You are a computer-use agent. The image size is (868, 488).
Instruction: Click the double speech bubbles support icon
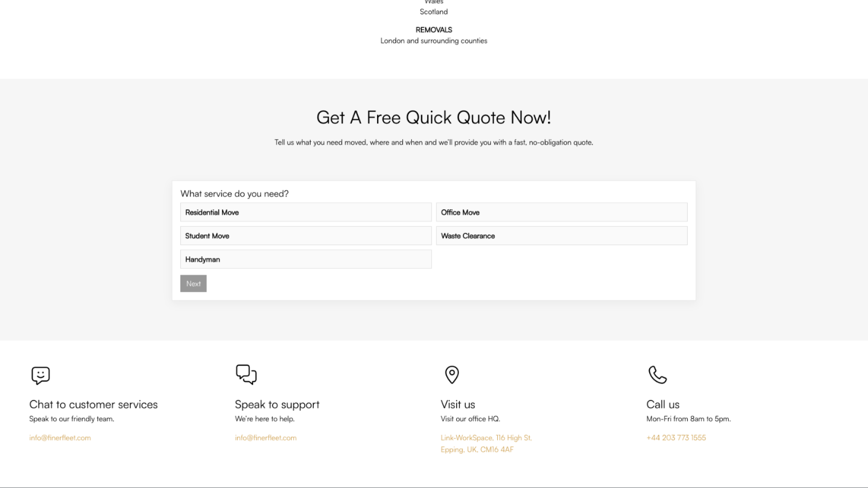point(246,375)
